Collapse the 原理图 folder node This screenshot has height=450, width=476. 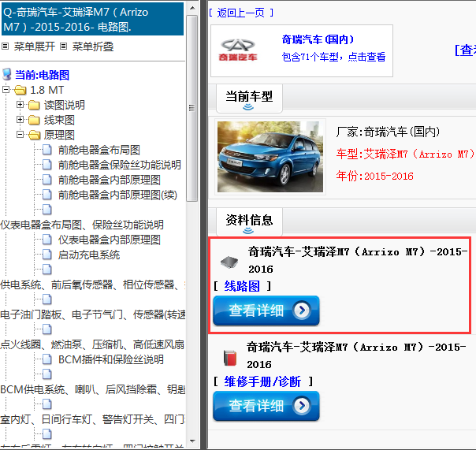click(20, 134)
